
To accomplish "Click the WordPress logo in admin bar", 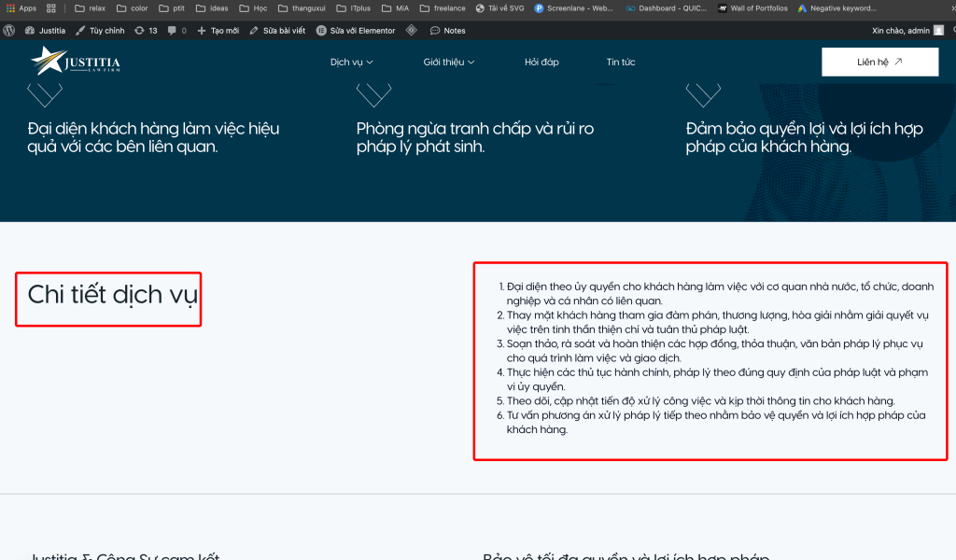I will point(9,30).
